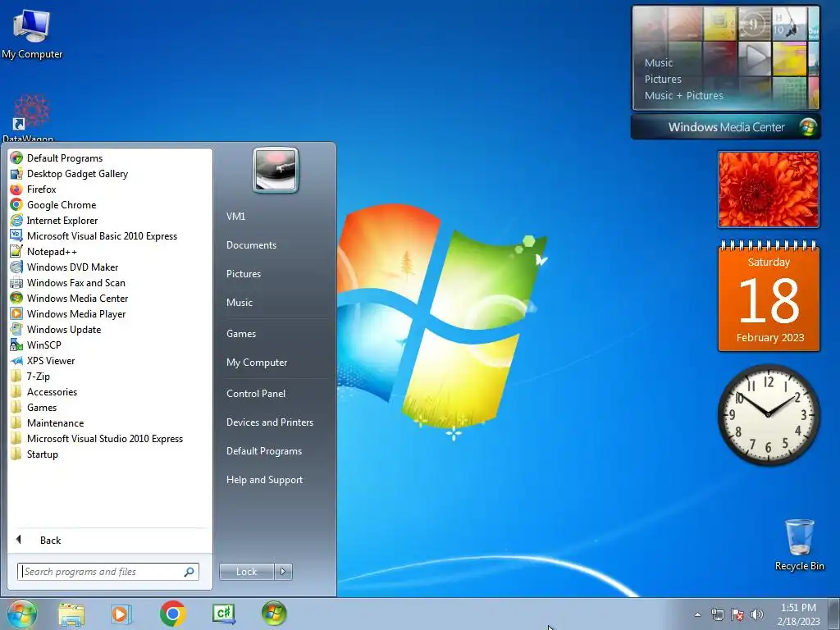Launch Google Chrome from the program list

pos(53,204)
